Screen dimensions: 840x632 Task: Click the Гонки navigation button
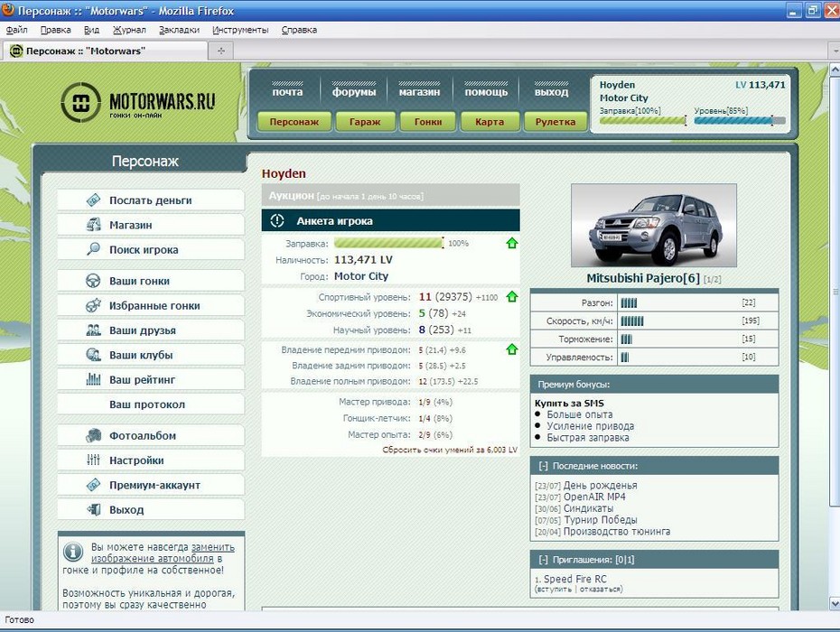pos(428,122)
